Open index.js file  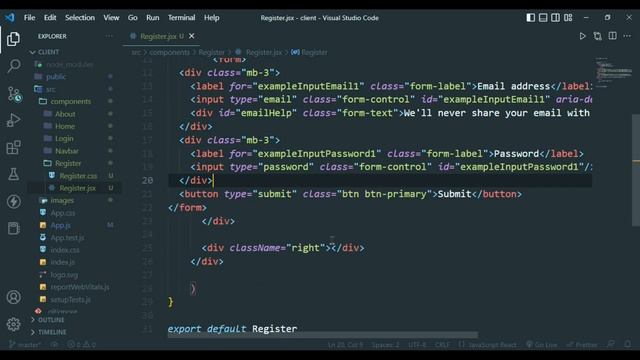pos(62,262)
